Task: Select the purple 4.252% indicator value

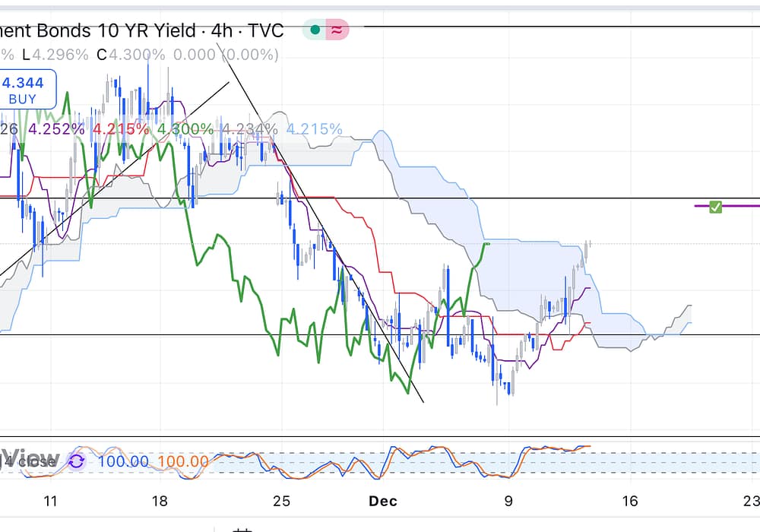Action: point(56,129)
